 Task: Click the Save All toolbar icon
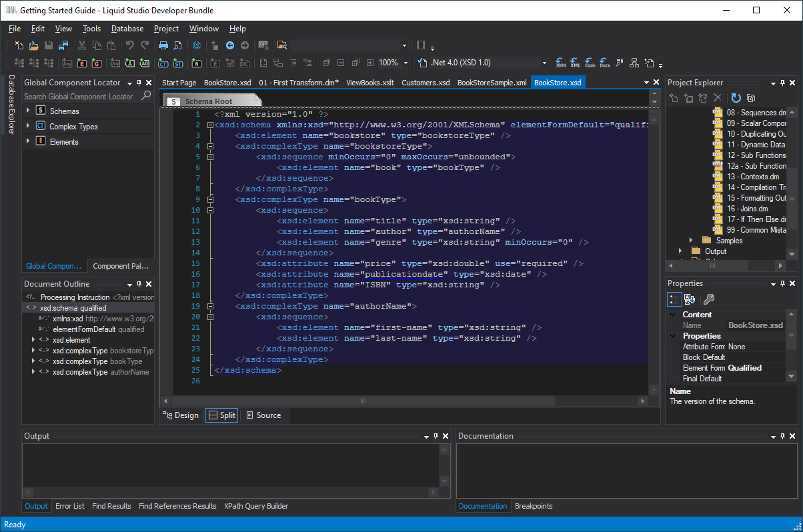point(63,45)
